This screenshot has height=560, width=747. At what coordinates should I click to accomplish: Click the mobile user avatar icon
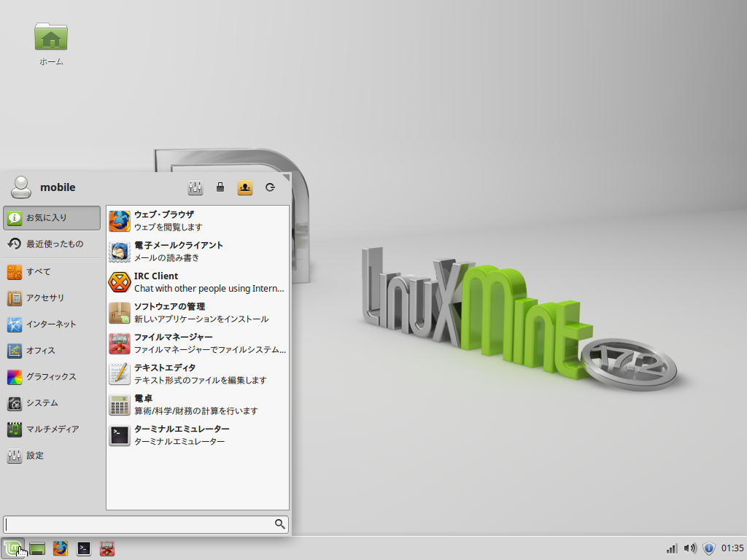click(x=21, y=187)
